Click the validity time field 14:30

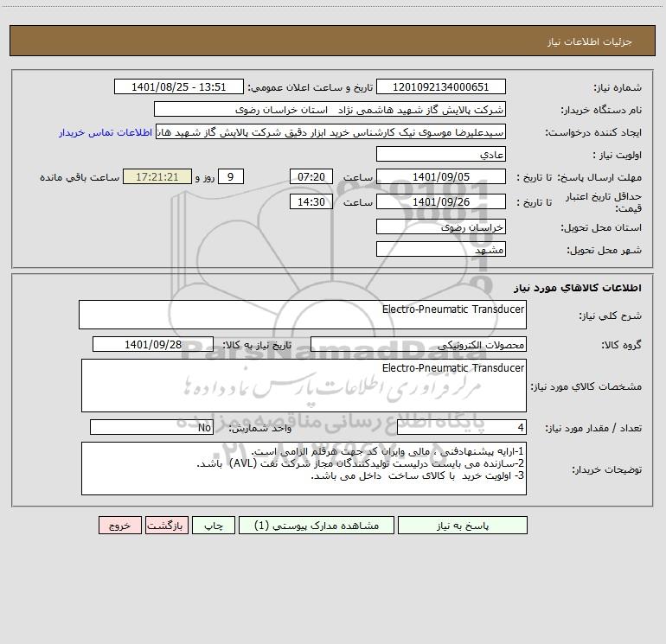click(x=311, y=201)
